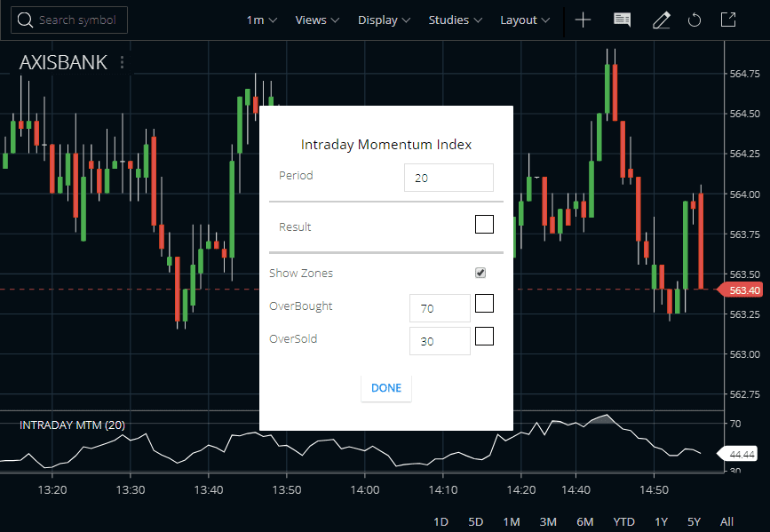Click the Period input field

click(x=449, y=178)
